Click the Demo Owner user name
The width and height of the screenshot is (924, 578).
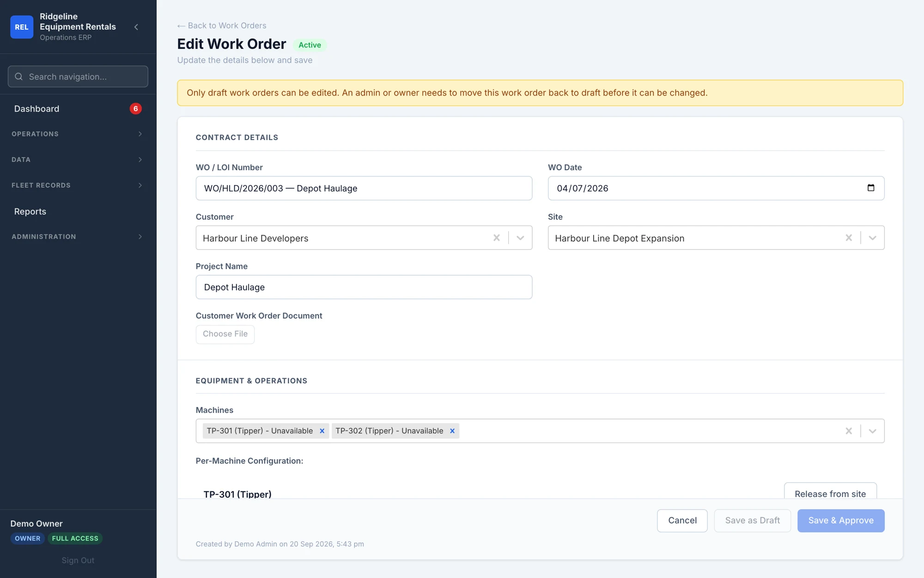click(x=36, y=523)
